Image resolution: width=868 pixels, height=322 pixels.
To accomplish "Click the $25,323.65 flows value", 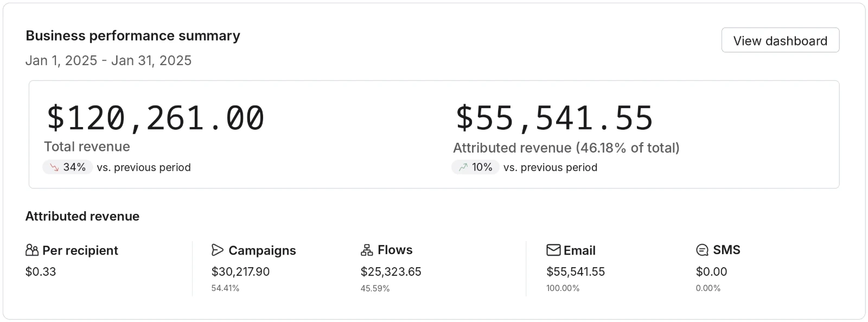I will tap(391, 272).
